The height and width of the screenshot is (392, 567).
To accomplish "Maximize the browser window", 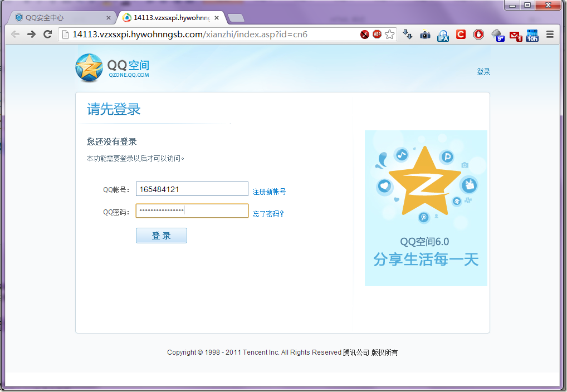I will (x=527, y=5).
